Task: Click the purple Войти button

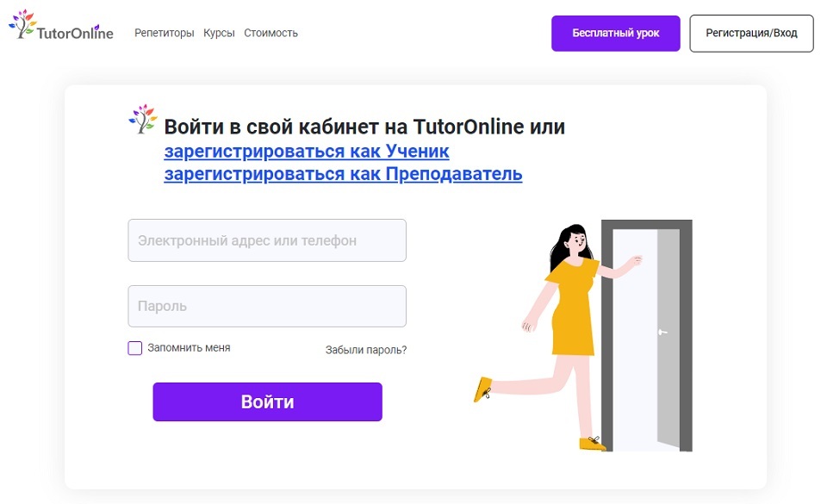Action: click(x=267, y=401)
